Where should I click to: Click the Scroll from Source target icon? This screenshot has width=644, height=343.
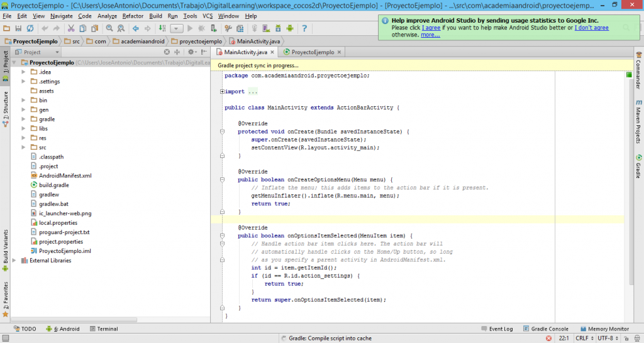(x=167, y=52)
